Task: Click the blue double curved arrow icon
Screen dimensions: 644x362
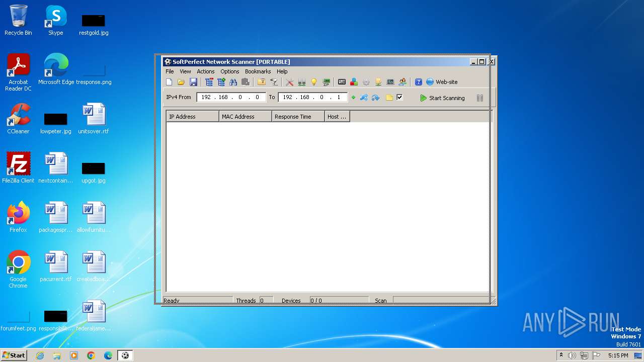Action: [x=376, y=98]
